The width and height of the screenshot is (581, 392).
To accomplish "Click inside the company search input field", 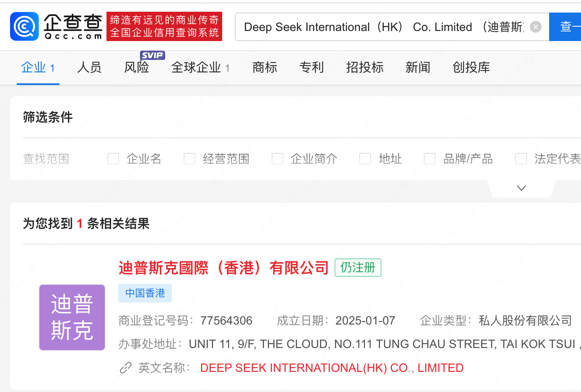I will tap(384, 27).
